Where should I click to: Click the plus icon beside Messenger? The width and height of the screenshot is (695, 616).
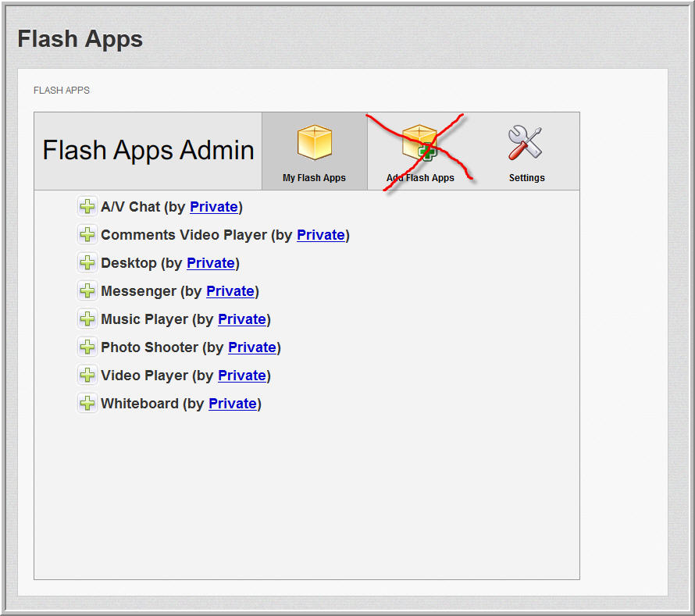[x=87, y=291]
